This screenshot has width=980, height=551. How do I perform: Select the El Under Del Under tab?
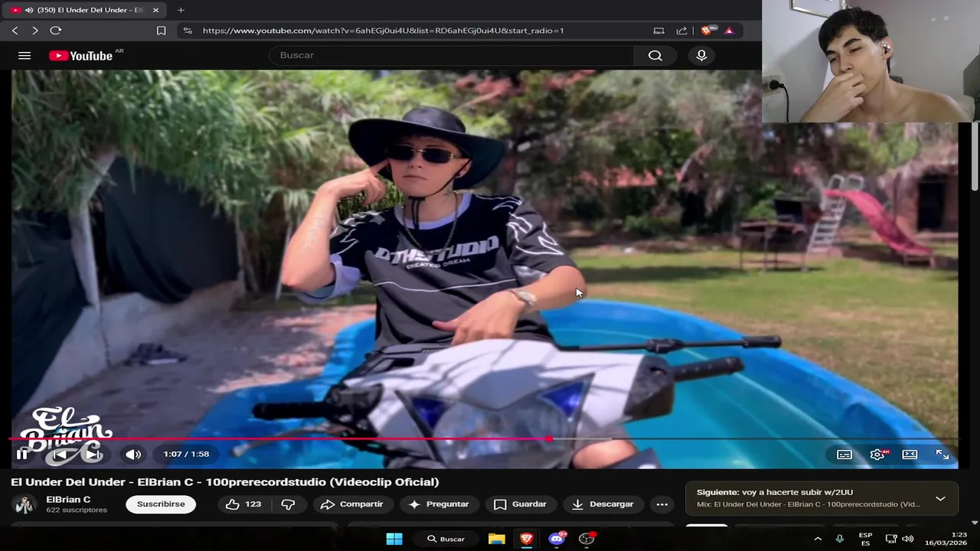[84, 10]
